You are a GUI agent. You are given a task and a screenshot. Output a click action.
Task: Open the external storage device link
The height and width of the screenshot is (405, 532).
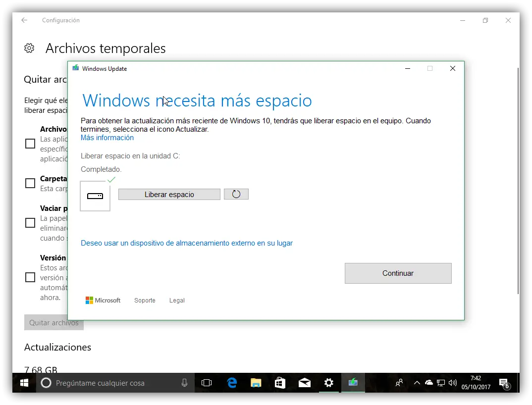[x=187, y=243]
